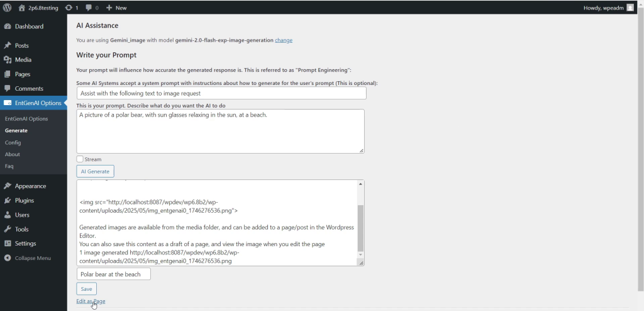The image size is (644, 311).
Task: Select the Generate submenu item
Action: (x=16, y=130)
